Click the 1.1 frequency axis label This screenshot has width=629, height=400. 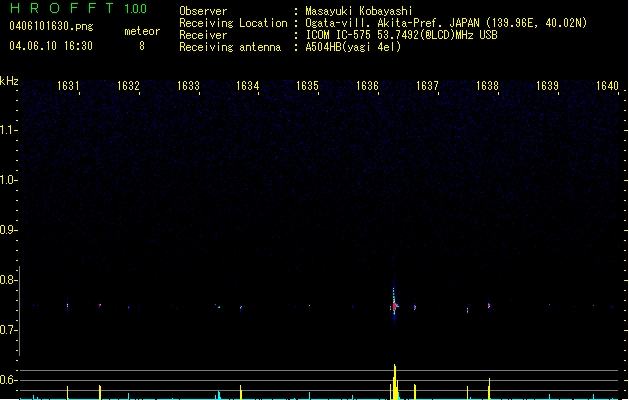[9, 130]
